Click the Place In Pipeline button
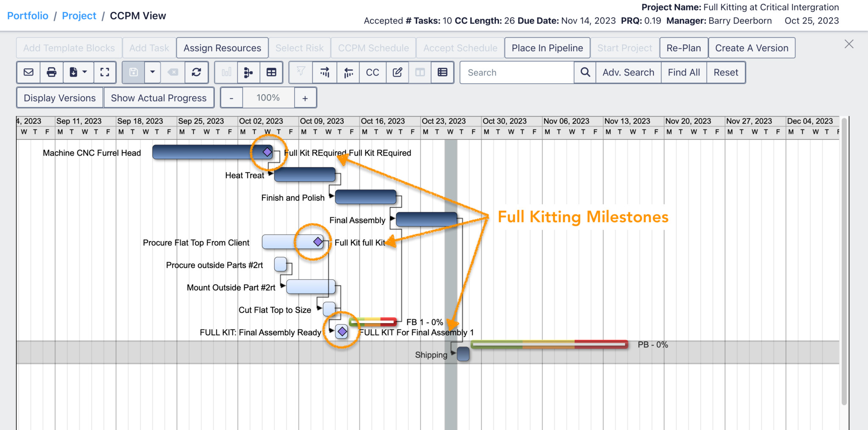 547,48
